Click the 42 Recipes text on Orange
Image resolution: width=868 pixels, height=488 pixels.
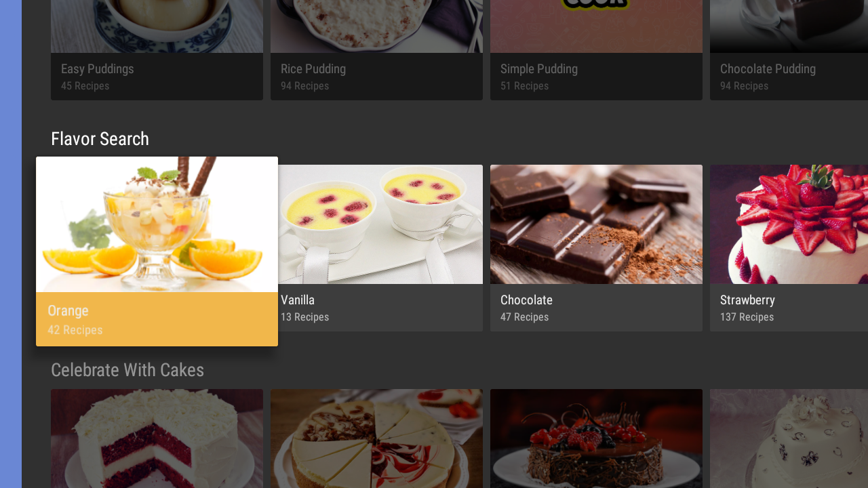point(75,330)
